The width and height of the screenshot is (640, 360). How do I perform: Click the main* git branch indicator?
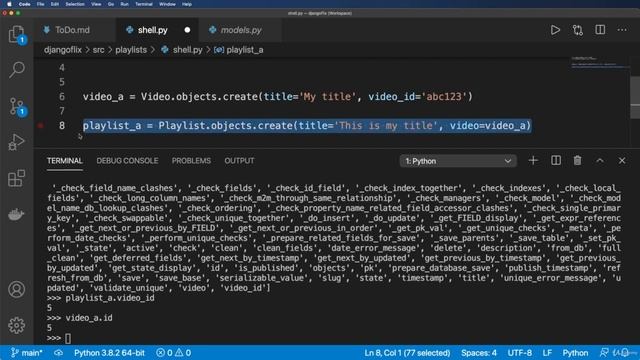click(x=26, y=353)
